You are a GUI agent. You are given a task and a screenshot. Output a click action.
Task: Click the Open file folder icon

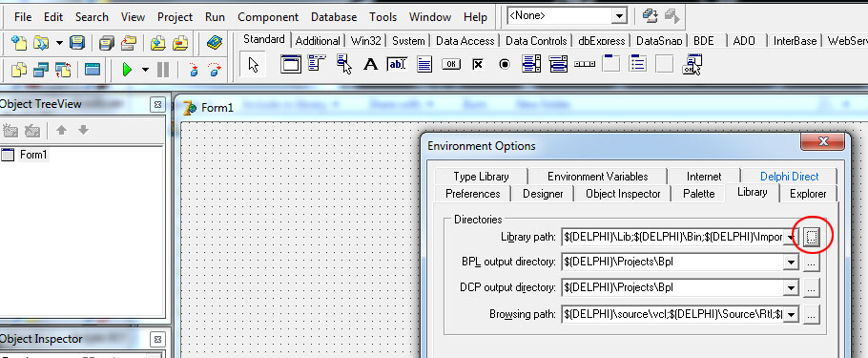click(41, 43)
